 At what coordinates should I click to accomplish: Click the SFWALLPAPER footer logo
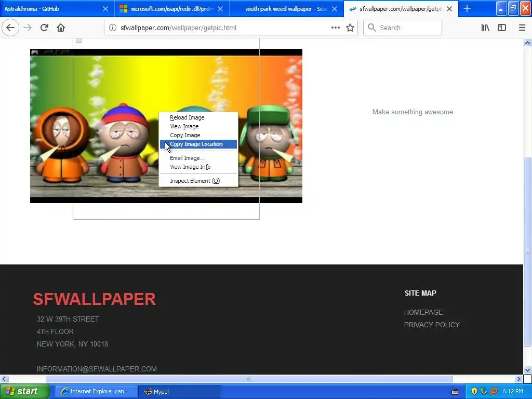[x=95, y=299]
